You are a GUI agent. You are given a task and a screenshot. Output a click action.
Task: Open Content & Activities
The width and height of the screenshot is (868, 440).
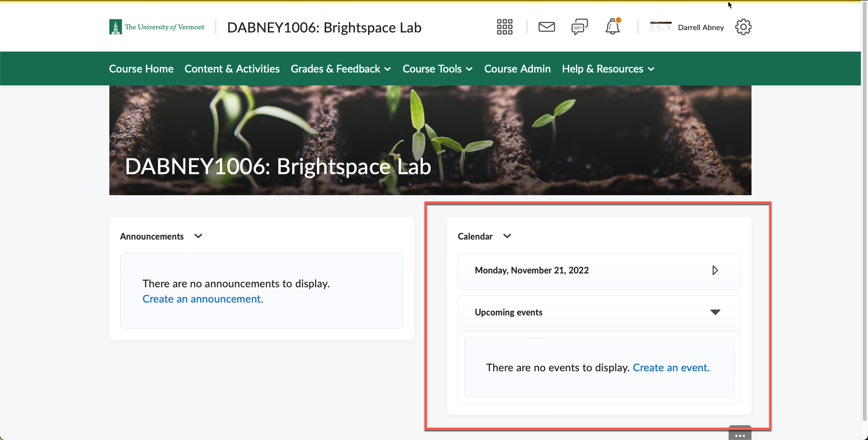pyautogui.click(x=232, y=69)
